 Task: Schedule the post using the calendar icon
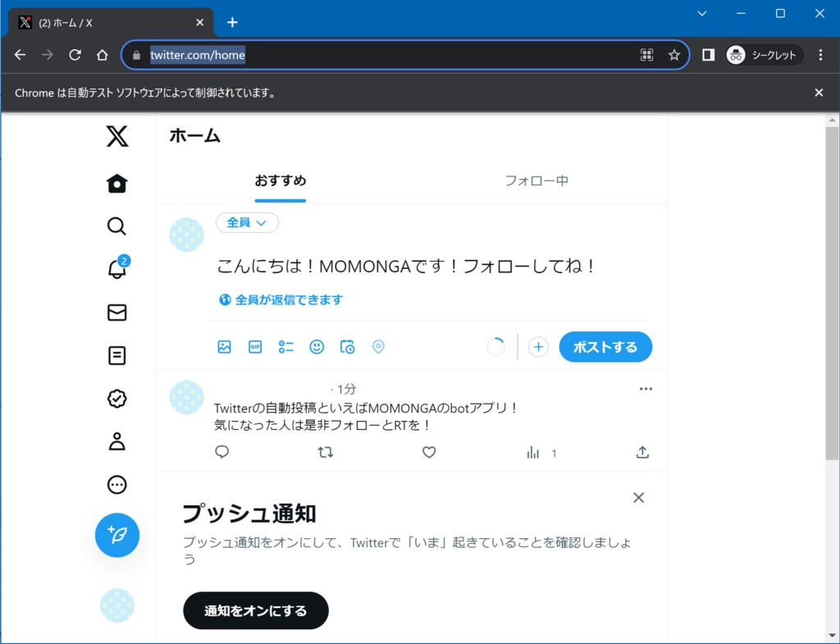point(347,346)
